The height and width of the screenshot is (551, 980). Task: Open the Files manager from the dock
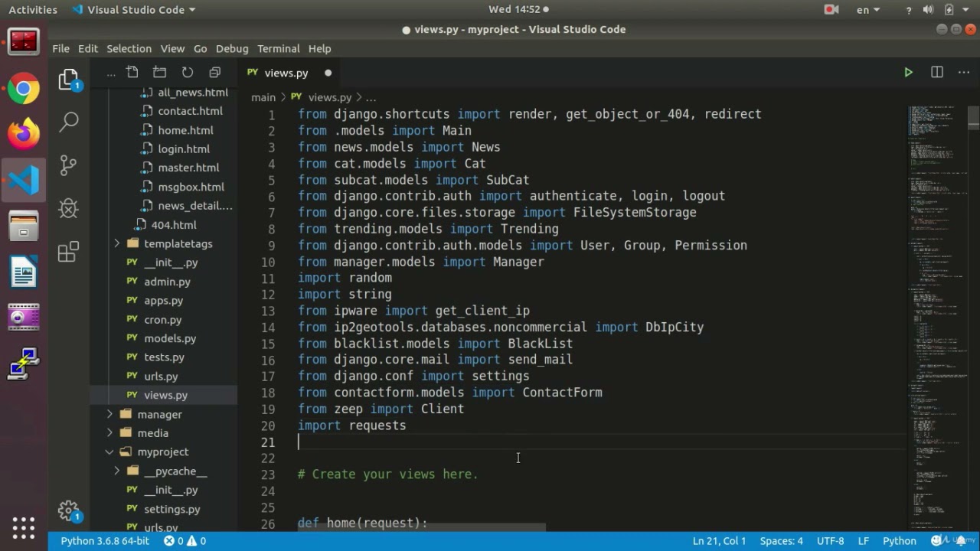24,227
